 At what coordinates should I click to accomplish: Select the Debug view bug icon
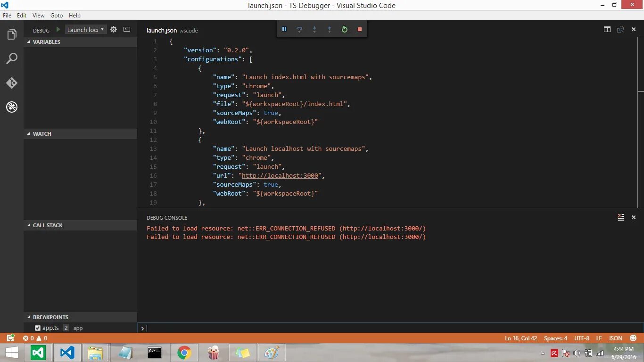[x=12, y=107]
